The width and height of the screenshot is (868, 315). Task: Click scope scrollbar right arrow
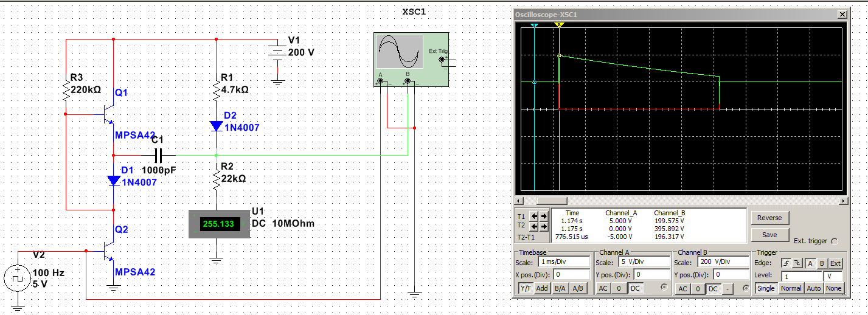tap(843, 201)
